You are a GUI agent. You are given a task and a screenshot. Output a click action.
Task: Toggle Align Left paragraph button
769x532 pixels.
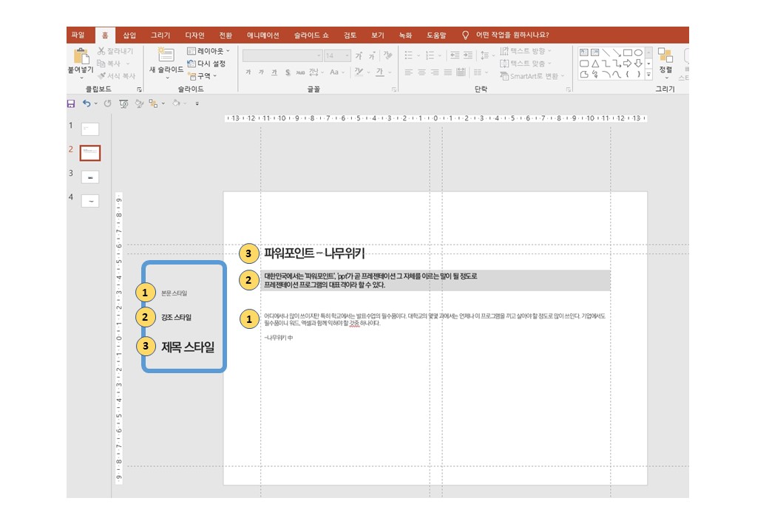click(408, 72)
